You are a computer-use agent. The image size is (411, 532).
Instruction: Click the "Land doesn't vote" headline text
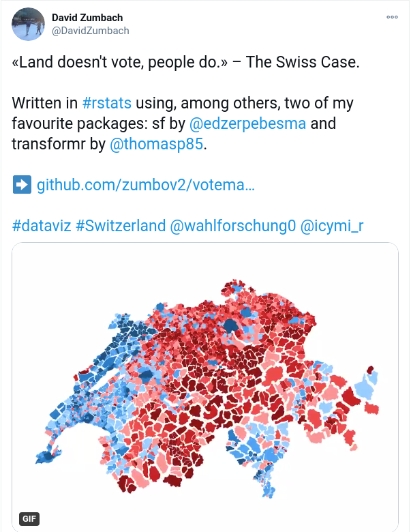pyautogui.click(x=185, y=62)
